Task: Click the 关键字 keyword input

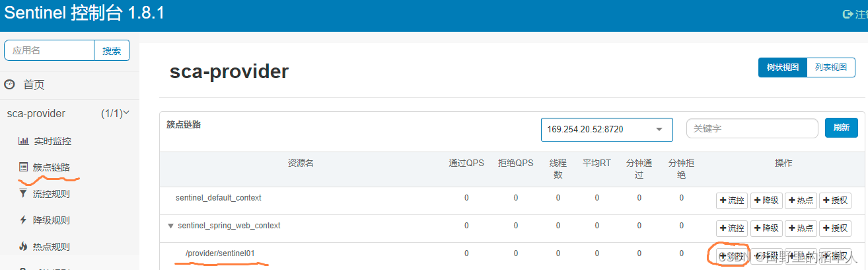Action: click(x=752, y=128)
